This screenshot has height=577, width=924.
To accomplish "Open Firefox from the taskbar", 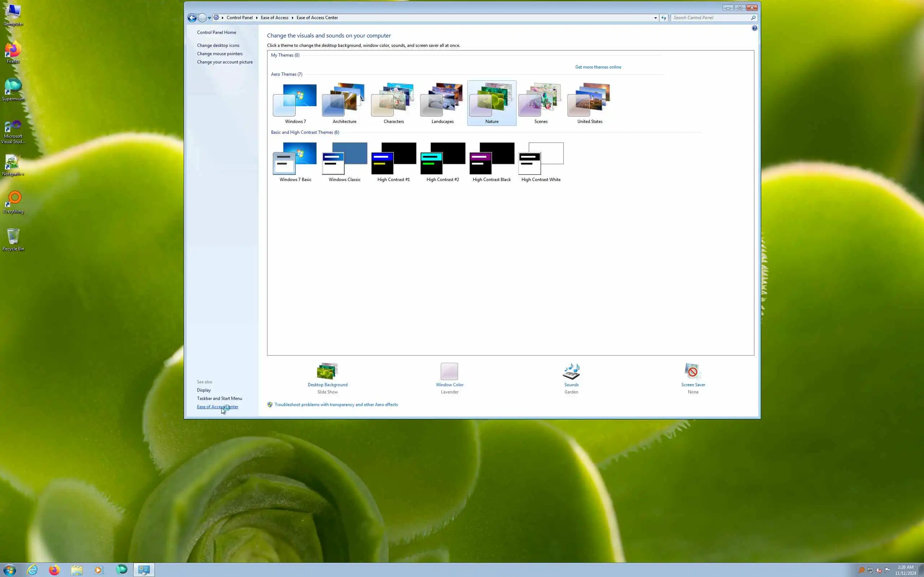I will tap(54, 570).
